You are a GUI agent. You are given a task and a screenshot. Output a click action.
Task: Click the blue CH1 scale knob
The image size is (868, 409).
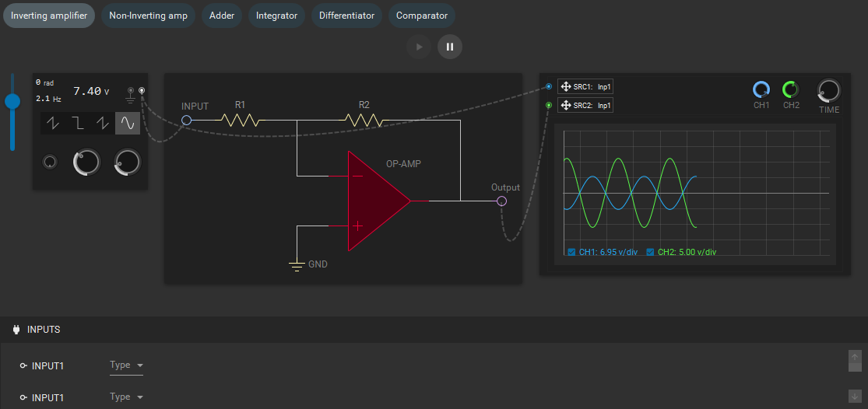pyautogui.click(x=761, y=89)
